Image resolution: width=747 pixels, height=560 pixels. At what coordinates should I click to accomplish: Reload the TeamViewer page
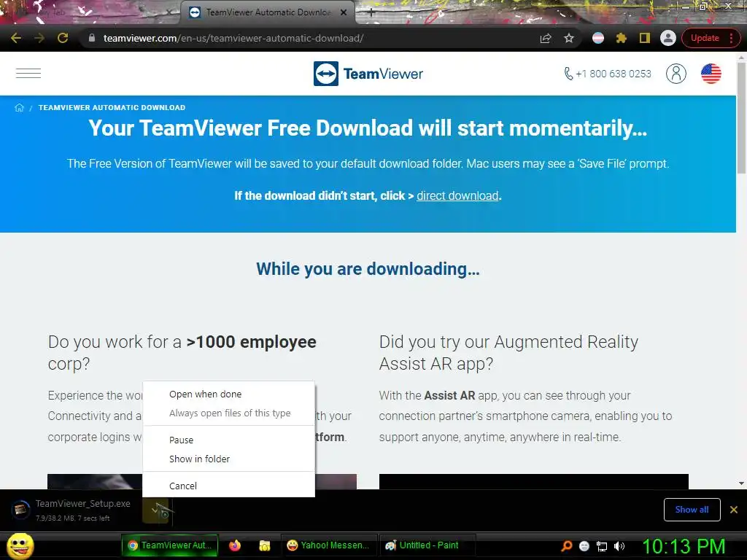pos(63,38)
